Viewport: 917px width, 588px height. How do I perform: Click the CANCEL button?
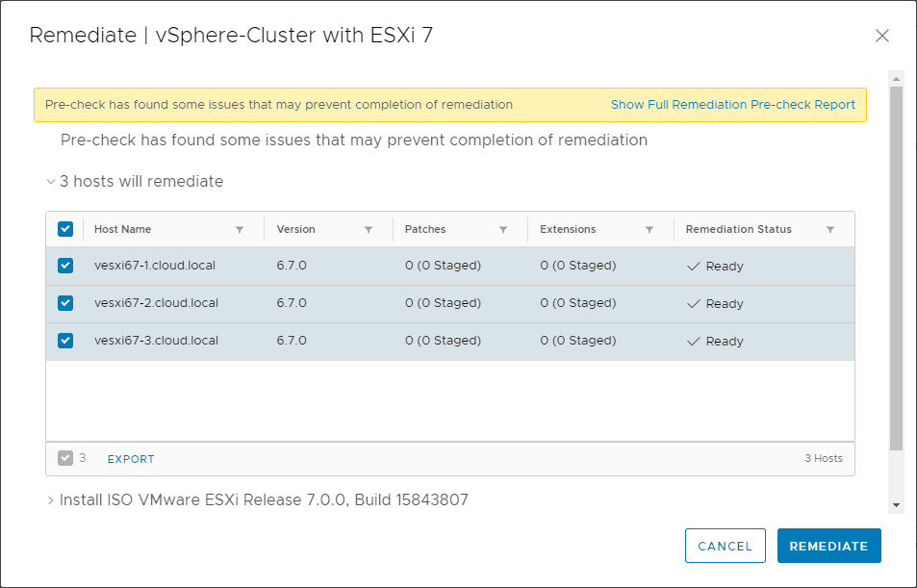pyautogui.click(x=725, y=546)
